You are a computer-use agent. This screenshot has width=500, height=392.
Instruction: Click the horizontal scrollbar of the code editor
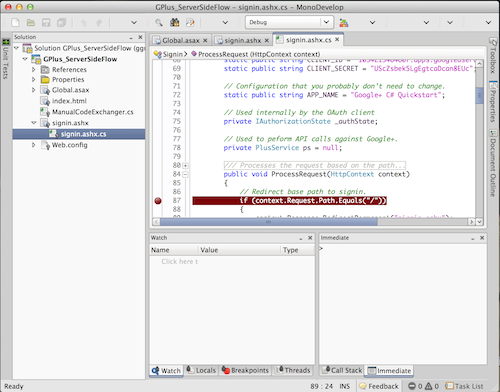tap(268, 222)
